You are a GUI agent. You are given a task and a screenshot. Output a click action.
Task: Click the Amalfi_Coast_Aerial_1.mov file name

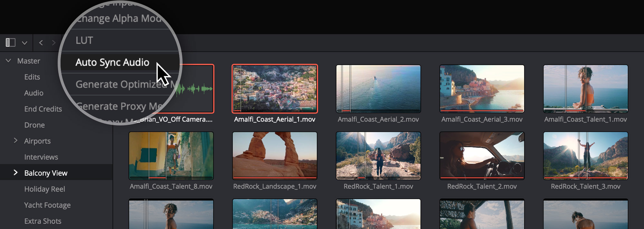(275, 119)
